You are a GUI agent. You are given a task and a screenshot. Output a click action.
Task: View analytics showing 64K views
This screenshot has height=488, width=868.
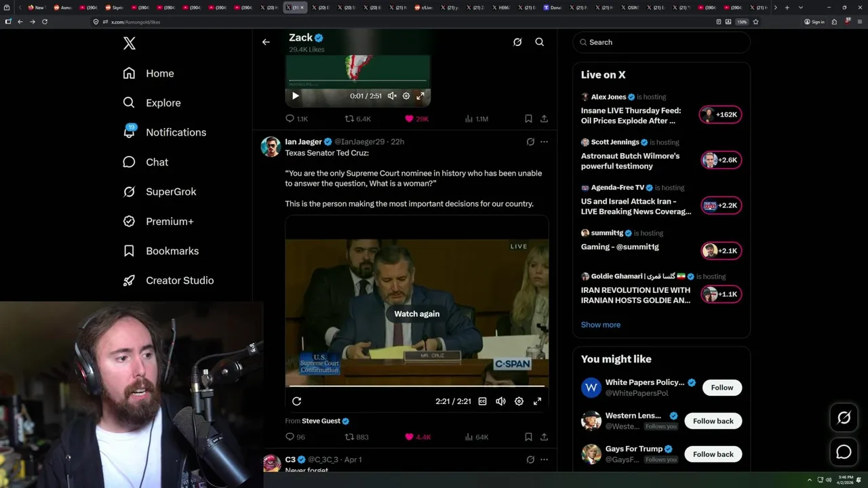pos(476,437)
